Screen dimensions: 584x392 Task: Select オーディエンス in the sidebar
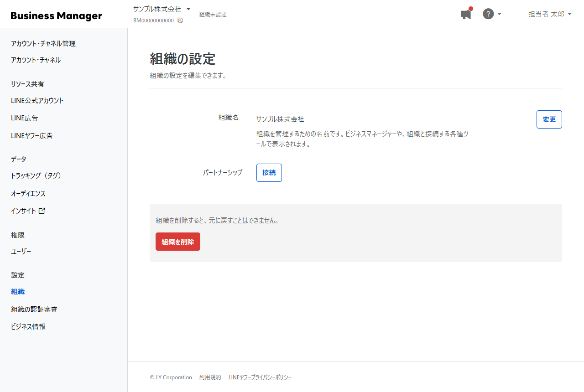(28, 194)
